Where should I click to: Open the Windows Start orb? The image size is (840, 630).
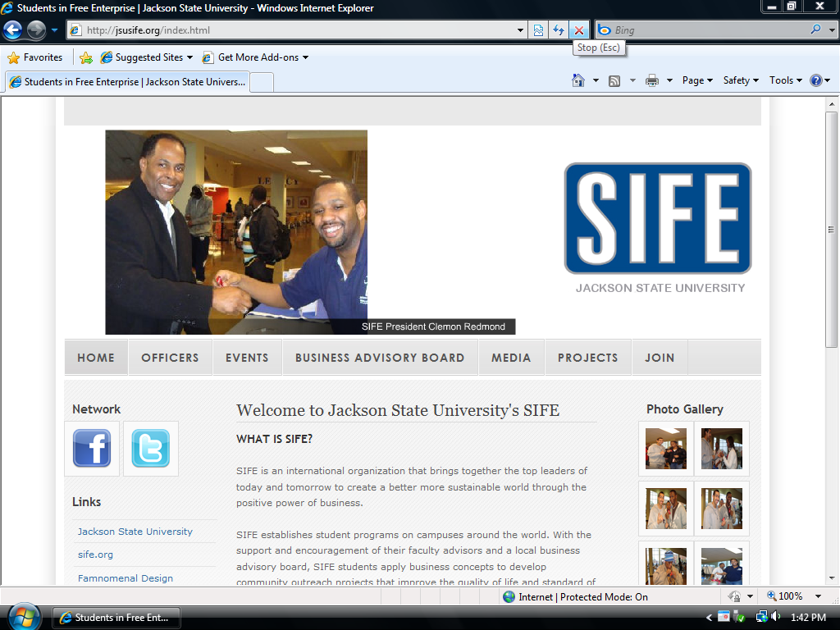pos(25,617)
